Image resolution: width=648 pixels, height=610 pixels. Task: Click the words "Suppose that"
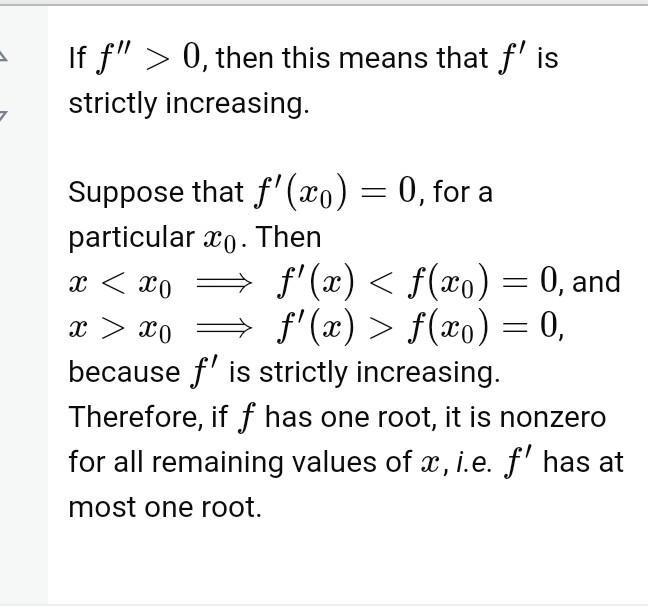click(155, 192)
